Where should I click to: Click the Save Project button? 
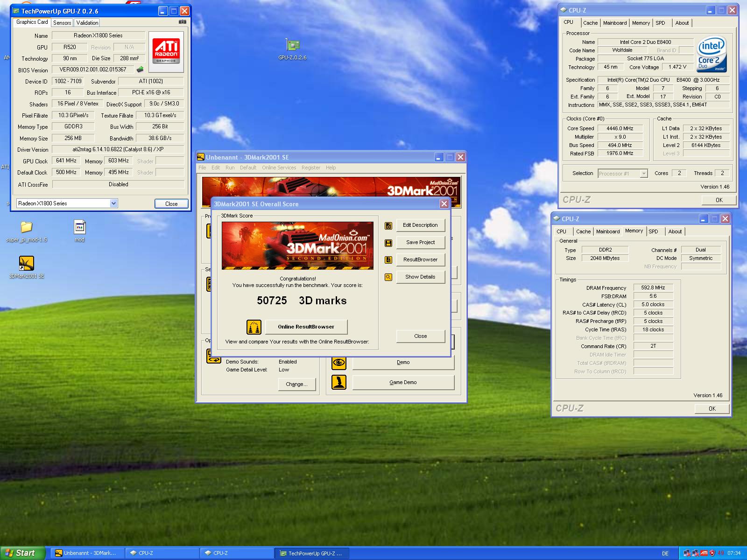[x=420, y=242]
